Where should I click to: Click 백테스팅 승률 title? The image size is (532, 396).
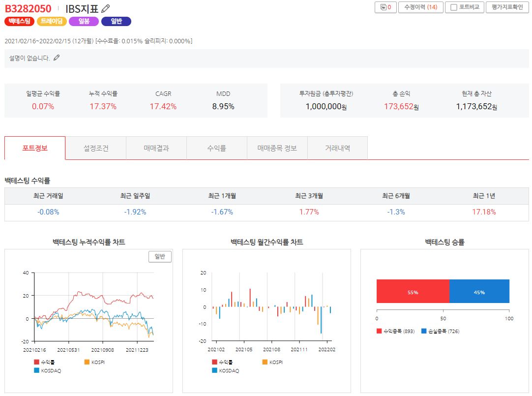(444, 242)
